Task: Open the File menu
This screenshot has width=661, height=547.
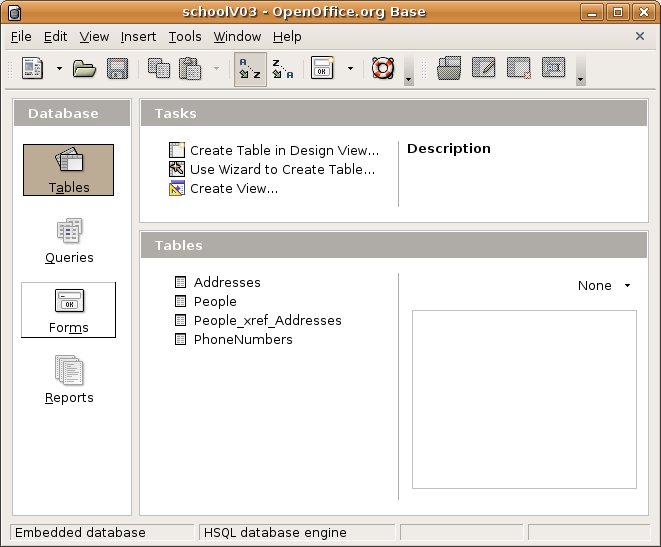Action: [21, 37]
